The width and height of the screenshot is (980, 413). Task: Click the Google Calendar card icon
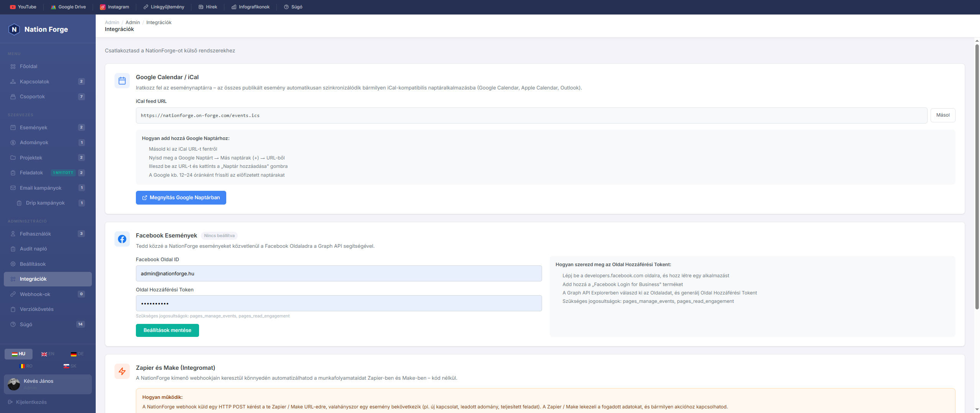tap(122, 81)
